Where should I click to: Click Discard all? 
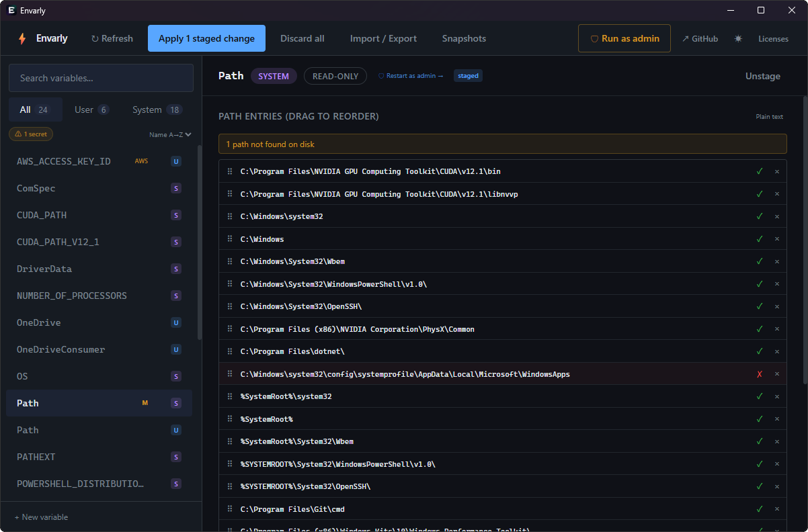(302, 38)
